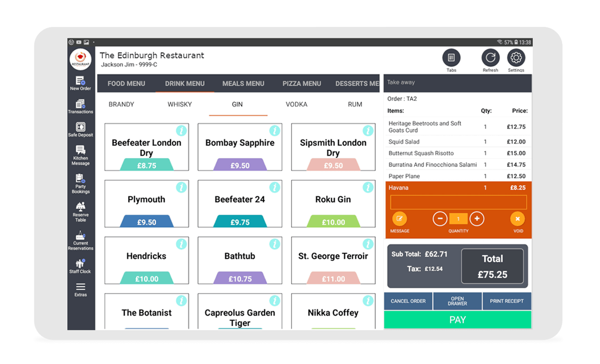Image resolution: width=600 pixels, height=364 pixels.
Task: Select the BRANDY category
Action: point(121,104)
